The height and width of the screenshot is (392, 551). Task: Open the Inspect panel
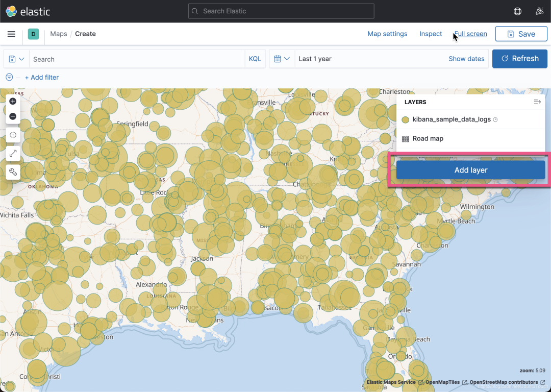pos(431,34)
